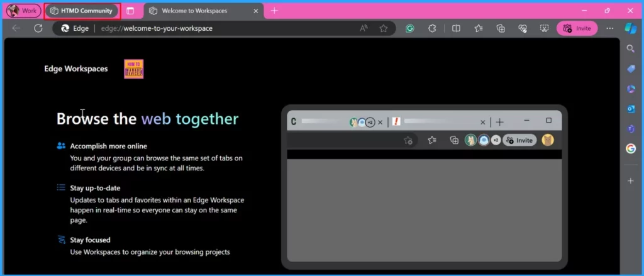Image resolution: width=644 pixels, height=276 pixels.
Task: Click the Stay focused heading
Action: click(91, 240)
